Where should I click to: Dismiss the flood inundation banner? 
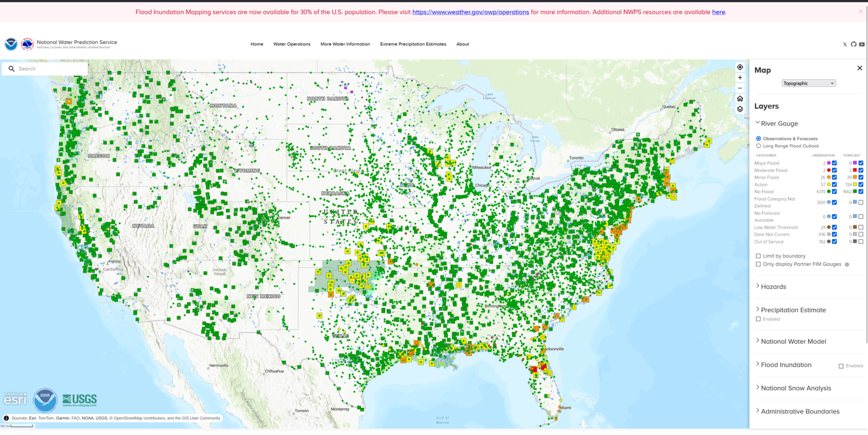pos(860,11)
